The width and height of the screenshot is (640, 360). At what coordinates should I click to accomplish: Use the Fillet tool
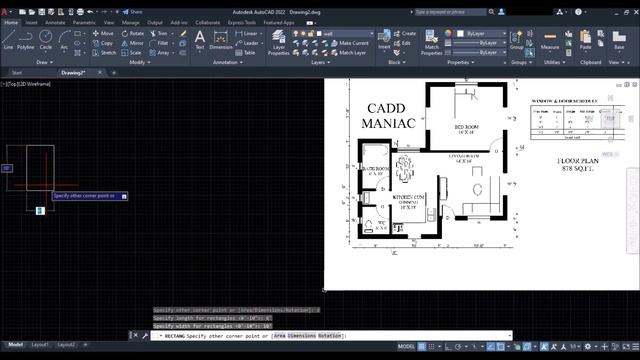click(x=159, y=43)
